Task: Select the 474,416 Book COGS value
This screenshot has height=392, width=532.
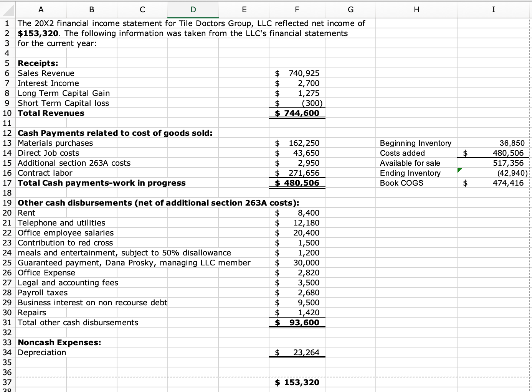Action: pos(508,183)
